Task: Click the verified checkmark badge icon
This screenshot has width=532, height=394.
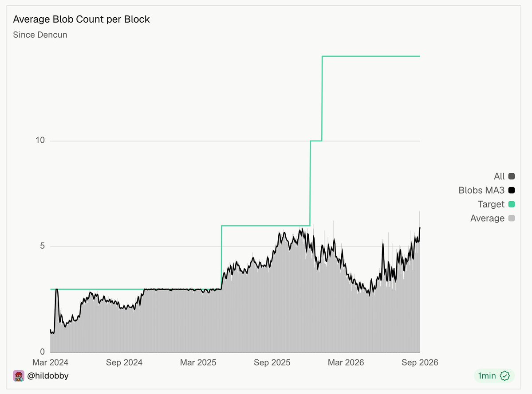Action: coord(505,376)
